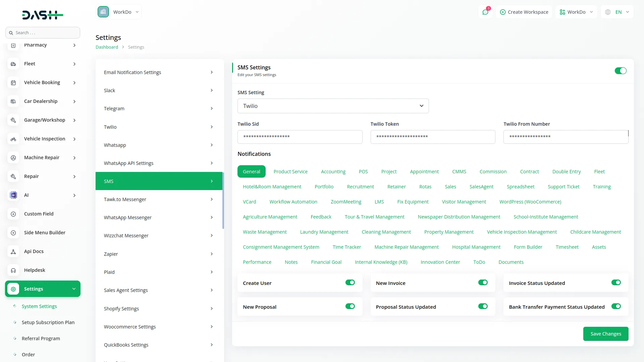This screenshot has height=362, width=644.
Task: Click the Machine Repair sidebar icon
Action: pyautogui.click(x=13, y=158)
